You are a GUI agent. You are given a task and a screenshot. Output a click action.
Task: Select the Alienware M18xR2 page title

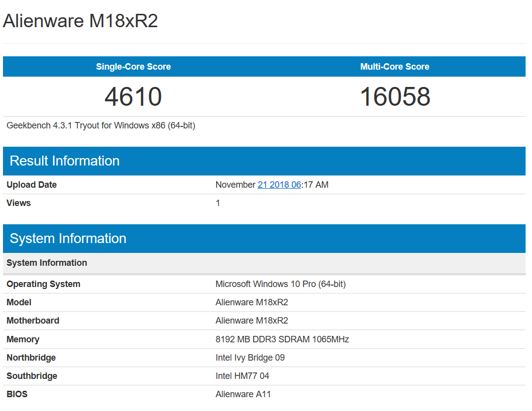(x=80, y=21)
